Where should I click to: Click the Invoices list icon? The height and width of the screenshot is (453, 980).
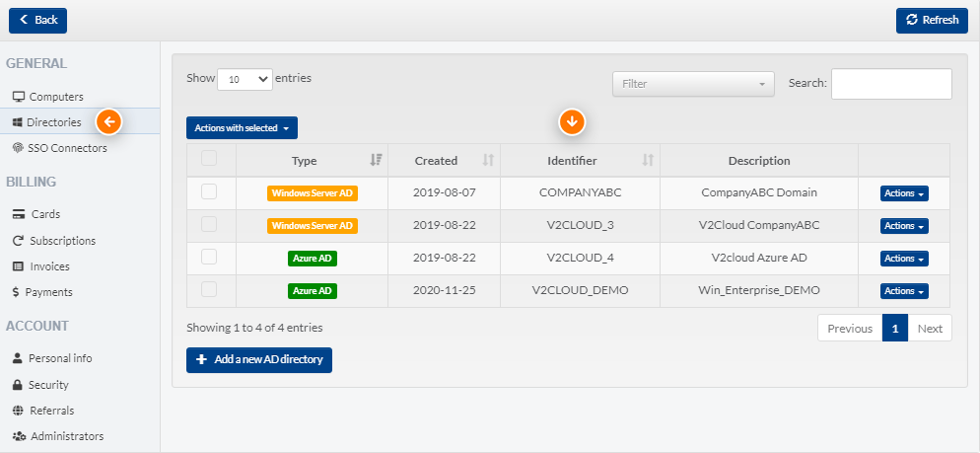18,266
